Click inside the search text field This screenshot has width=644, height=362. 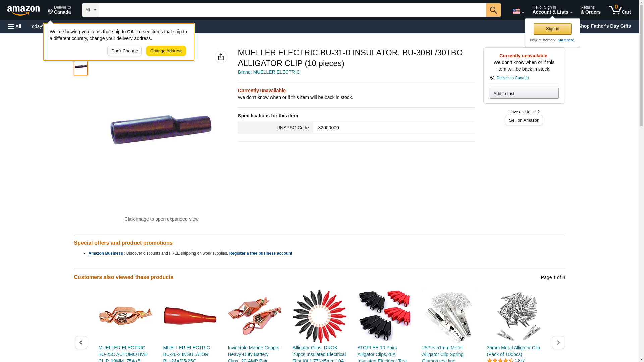point(292,10)
